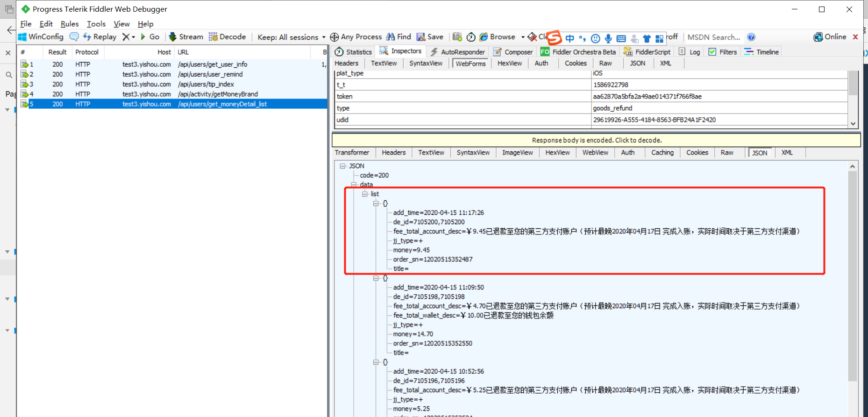
Task: Click the yellow Response body is encoded bar
Action: click(x=597, y=140)
